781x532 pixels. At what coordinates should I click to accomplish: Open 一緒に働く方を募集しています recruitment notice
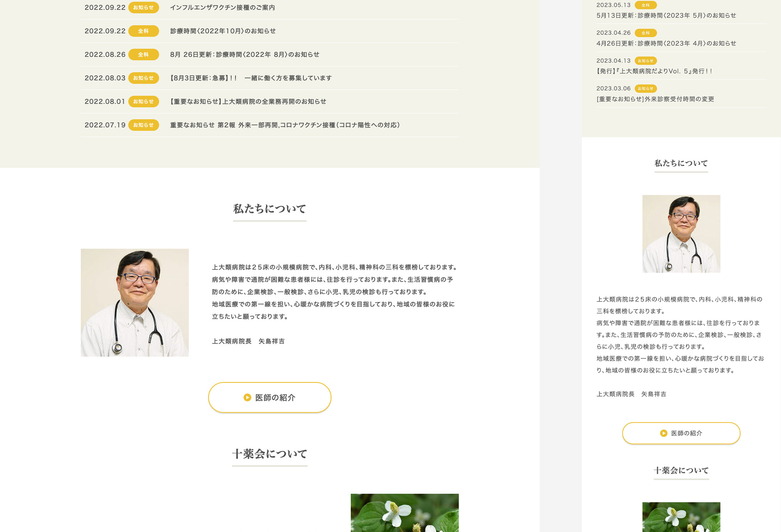(x=251, y=78)
